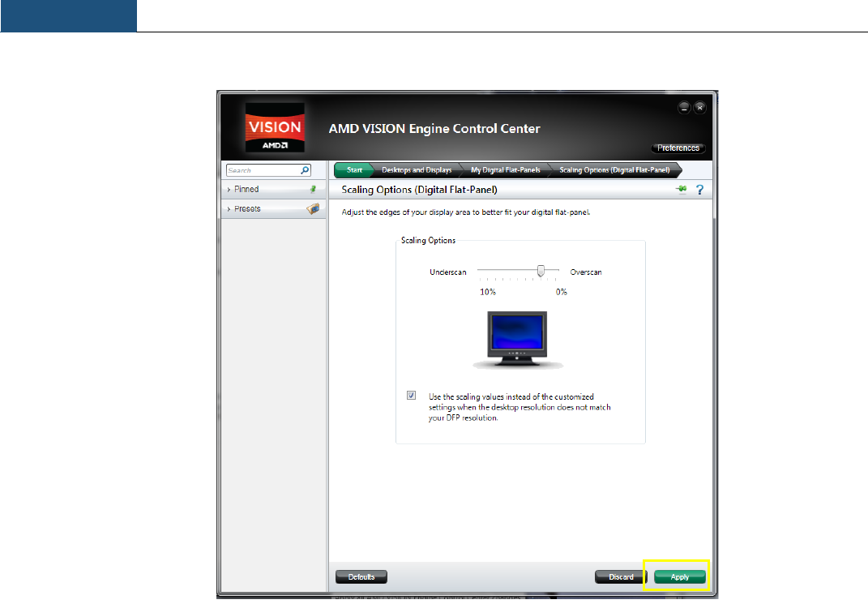
Task: Open My Digital Flat-Panels breadcrumb
Action: (506, 170)
